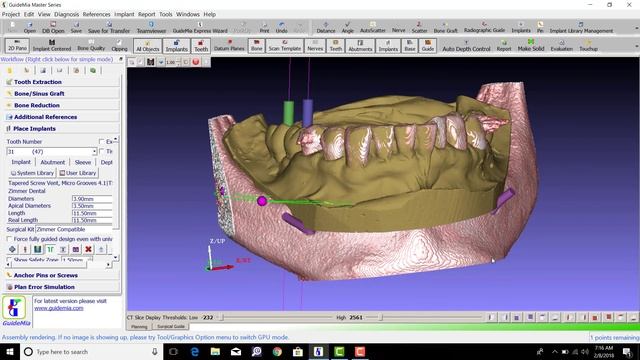Open the Bone Quality tool
The height and width of the screenshot is (360, 640).
pos(91,45)
